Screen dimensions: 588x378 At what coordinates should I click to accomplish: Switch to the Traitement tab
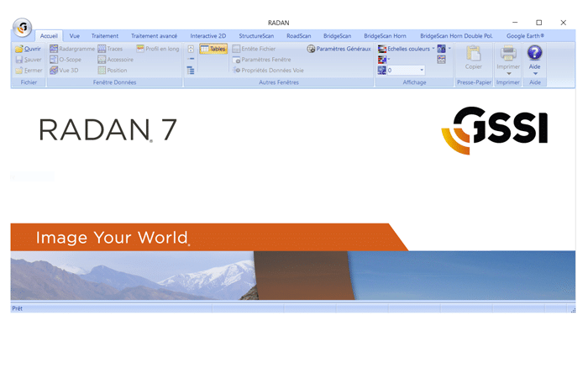pos(105,36)
